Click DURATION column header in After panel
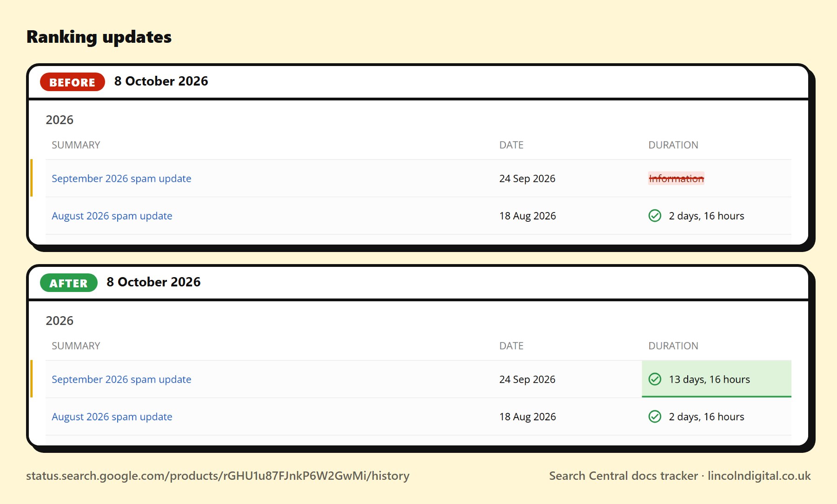The image size is (837, 504). tap(673, 346)
